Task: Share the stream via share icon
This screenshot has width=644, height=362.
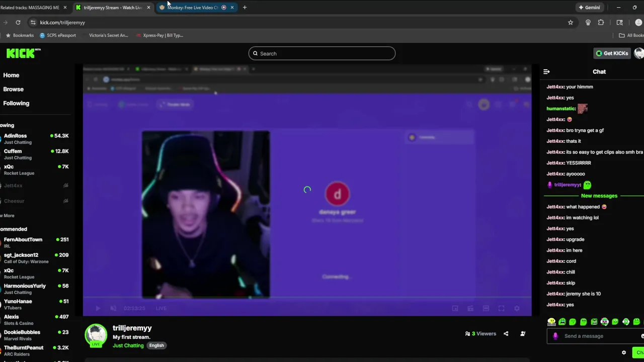Action: (x=506, y=333)
